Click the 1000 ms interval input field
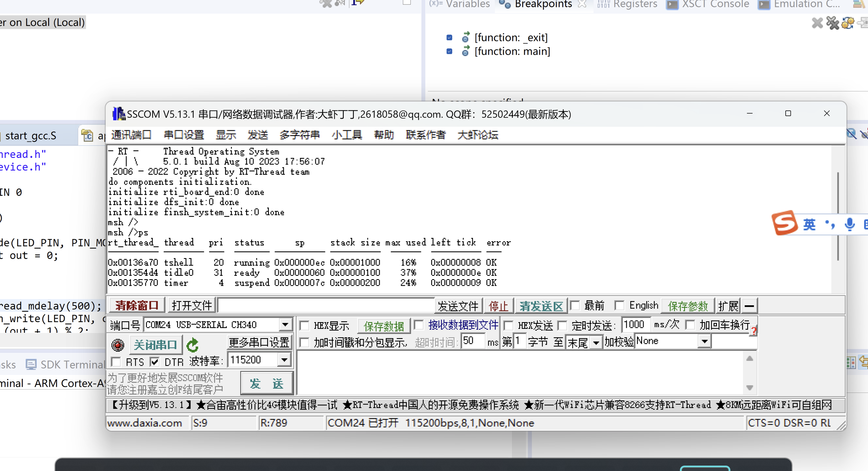 [635, 325]
